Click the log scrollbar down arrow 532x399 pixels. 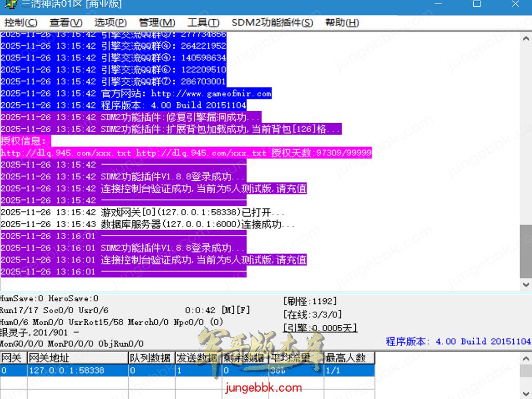coord(526,284)
